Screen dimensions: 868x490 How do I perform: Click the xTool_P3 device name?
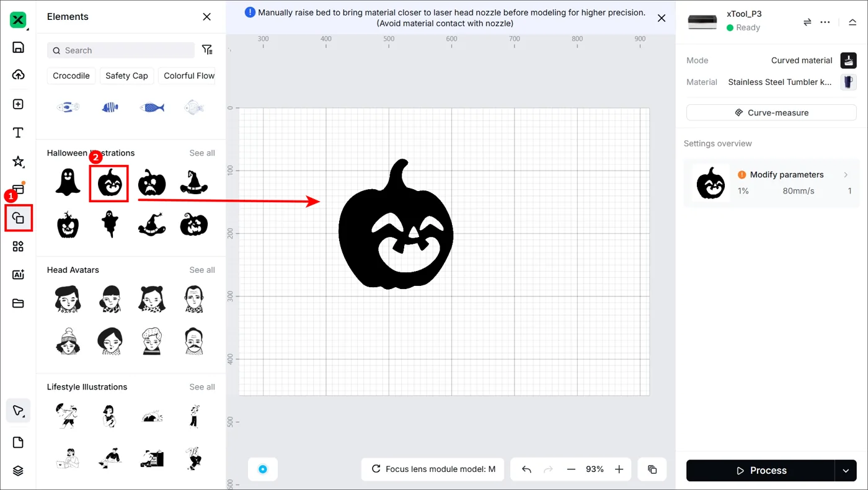[744, 14]
